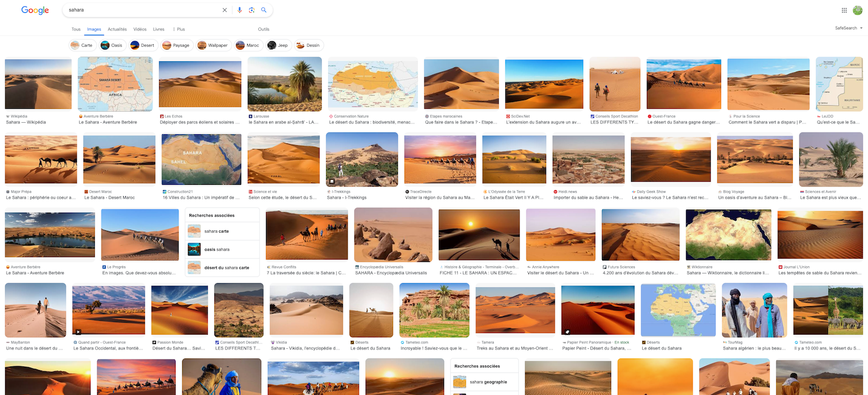Screen dimensions: 868x395
Task: Click the Futura Sciences source name
Action: [621, 267]
